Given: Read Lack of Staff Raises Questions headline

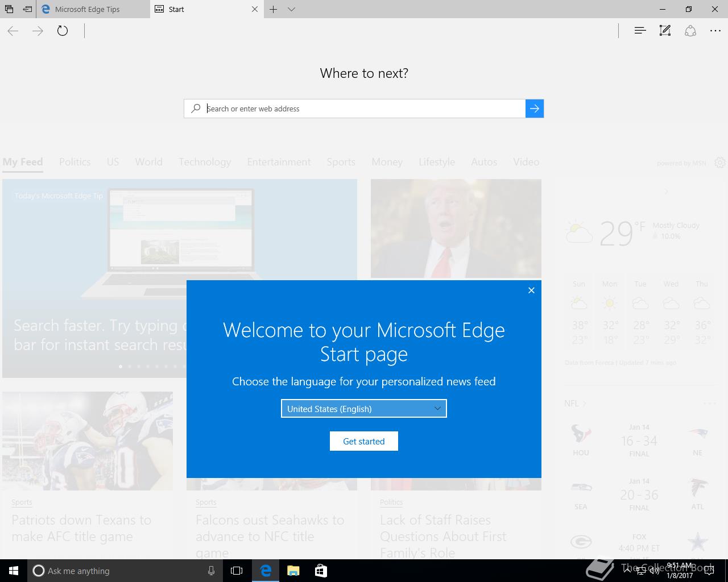Looking at the screenshot, I should pyautogui.click(x=443, y=536).
